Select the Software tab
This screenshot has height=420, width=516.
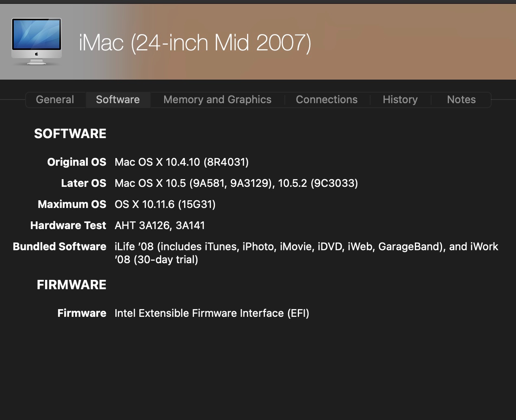point(118,100)
